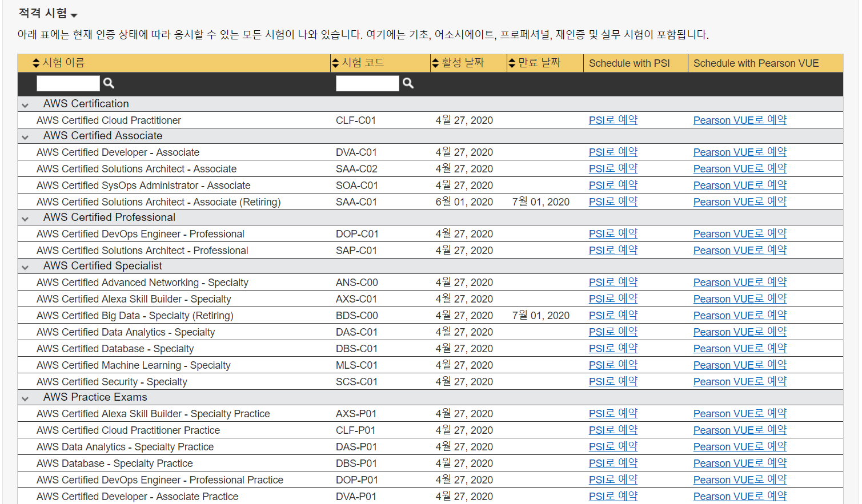
Task: Select AWS Certified DevOps Engineer - Professional Practice
Action: pyautogui.click(x=160, y=480)
